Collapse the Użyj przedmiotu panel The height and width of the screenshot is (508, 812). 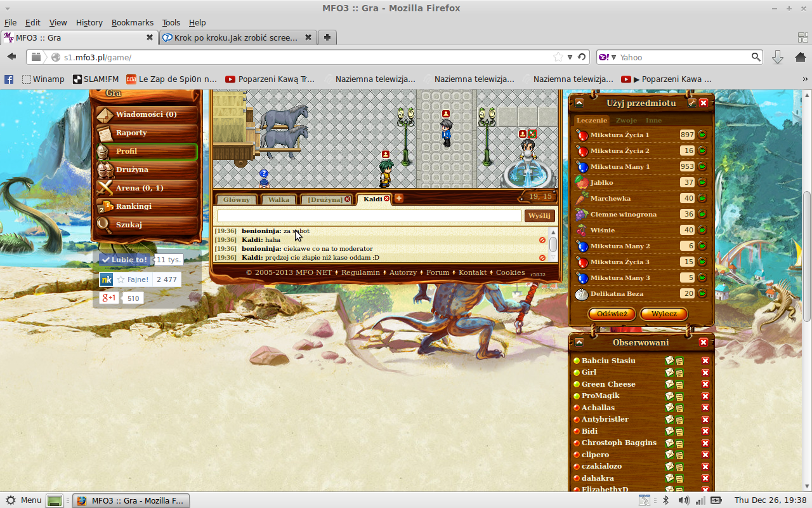click(579, 103)
